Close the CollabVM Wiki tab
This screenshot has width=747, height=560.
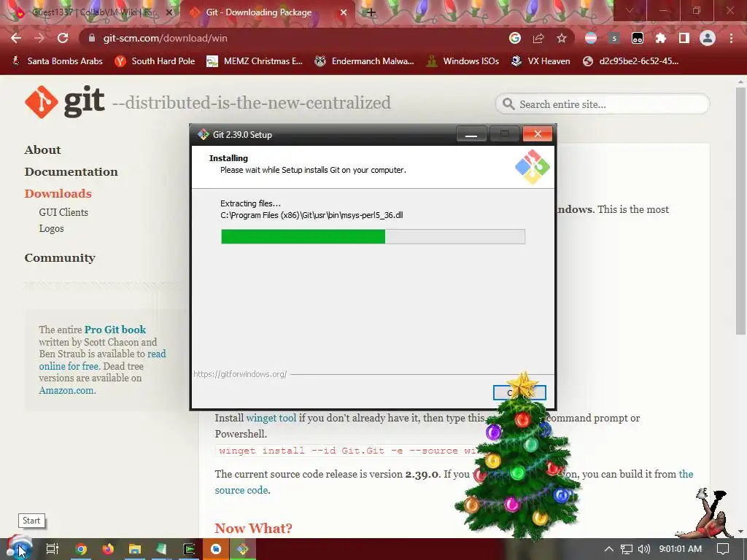click(x=169, y=13)
